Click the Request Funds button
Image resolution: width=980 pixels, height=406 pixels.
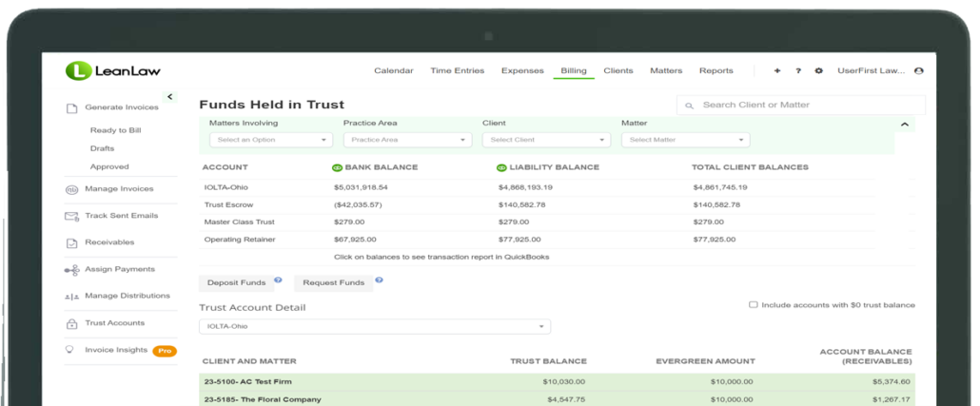[x=333, y=282]
